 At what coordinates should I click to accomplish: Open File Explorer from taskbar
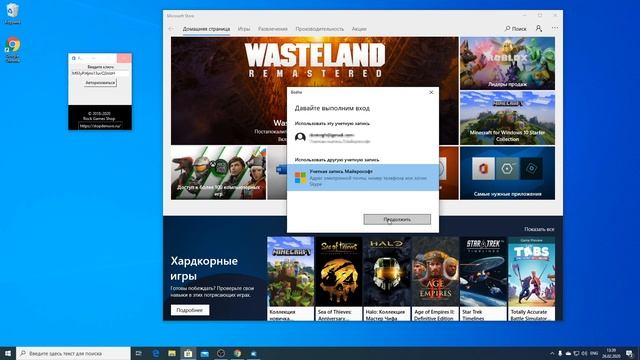point(172,353)
